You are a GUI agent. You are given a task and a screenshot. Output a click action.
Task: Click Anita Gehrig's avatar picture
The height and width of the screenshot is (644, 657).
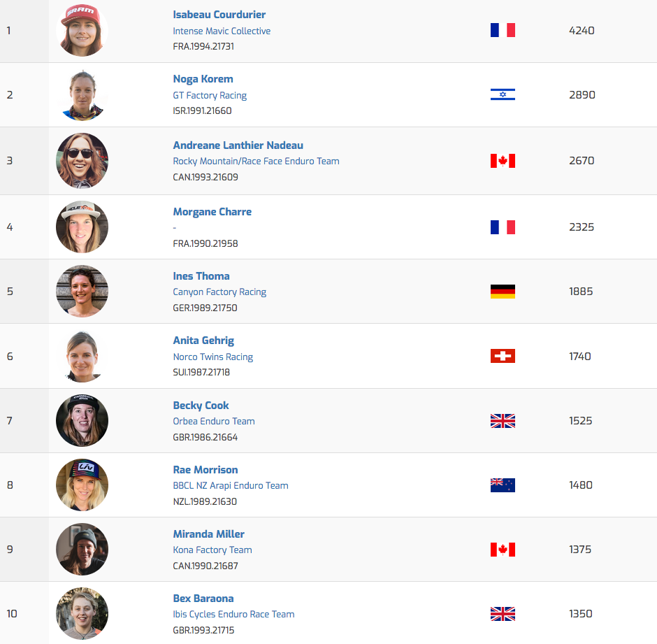(82, 356)
